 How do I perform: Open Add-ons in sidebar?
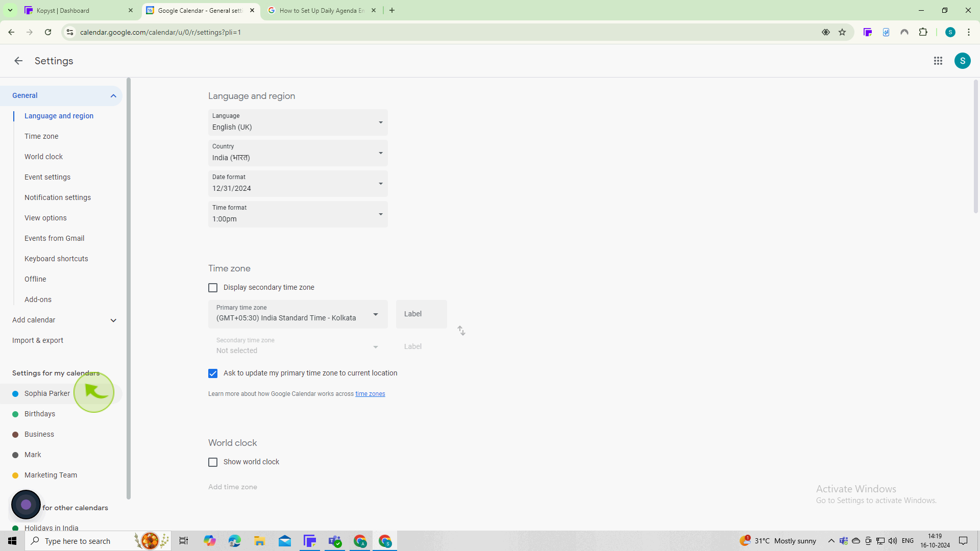(x=38, y=299)
